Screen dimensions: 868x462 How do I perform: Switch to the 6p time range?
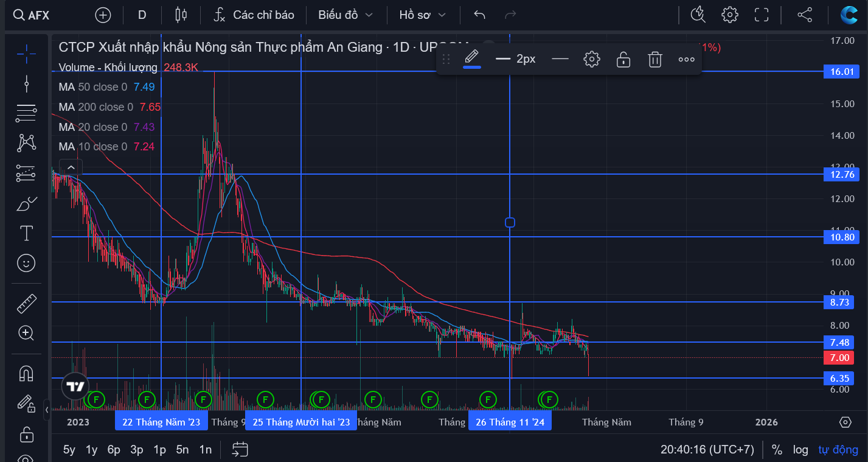click(114, 450)
